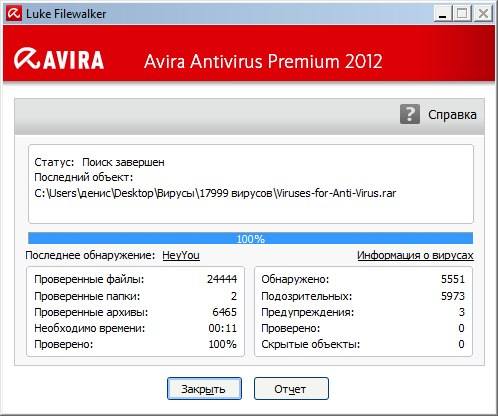
Task: Click the elapsed time value 00:11
Action: pos(222,328)
